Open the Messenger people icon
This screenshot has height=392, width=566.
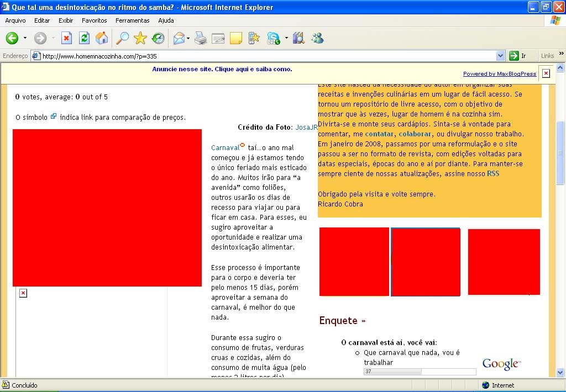point(317,38)
